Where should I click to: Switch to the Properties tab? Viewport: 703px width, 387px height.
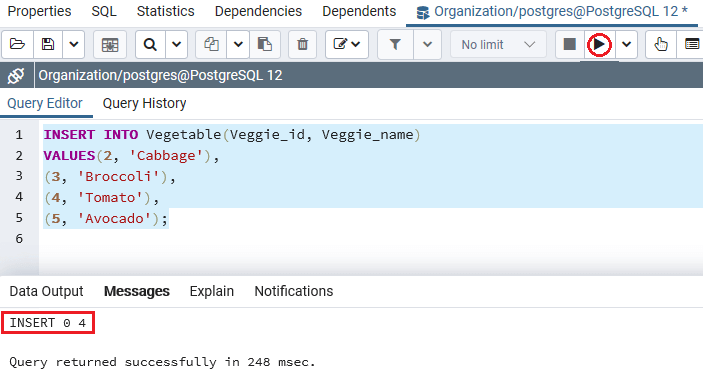click(39, 11)
